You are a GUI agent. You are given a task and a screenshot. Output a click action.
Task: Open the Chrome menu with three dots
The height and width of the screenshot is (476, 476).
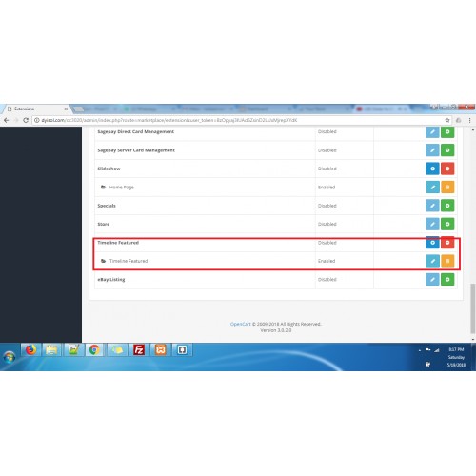click(x=469, y=120)
